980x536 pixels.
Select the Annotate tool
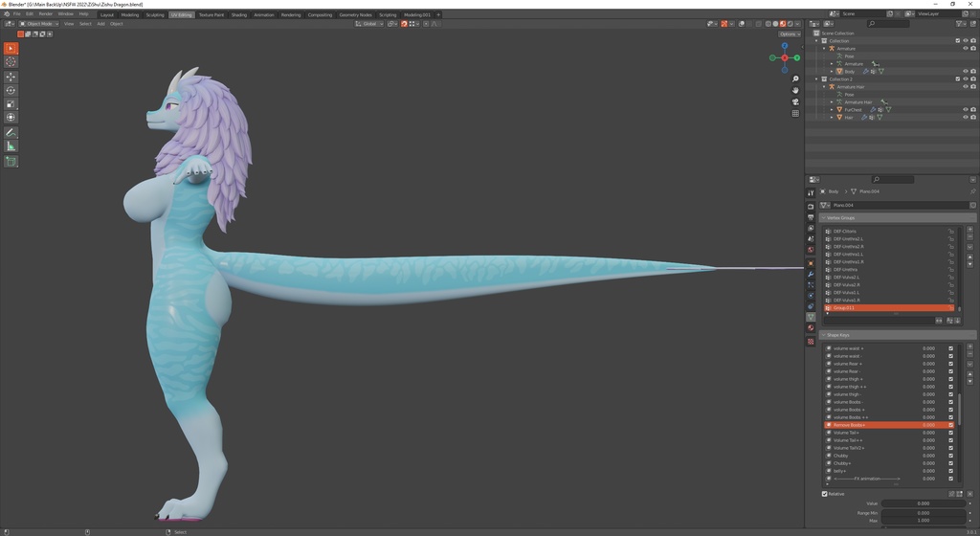[11, 132]
